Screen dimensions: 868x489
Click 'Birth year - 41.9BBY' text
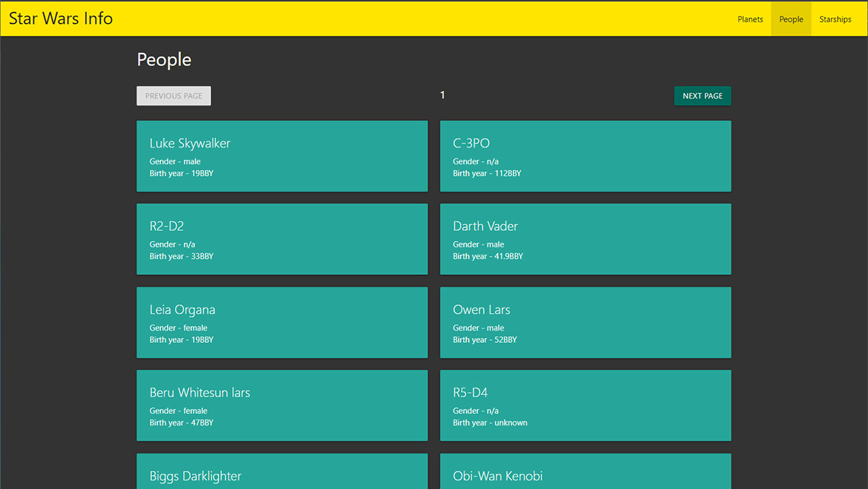[488, 257]
